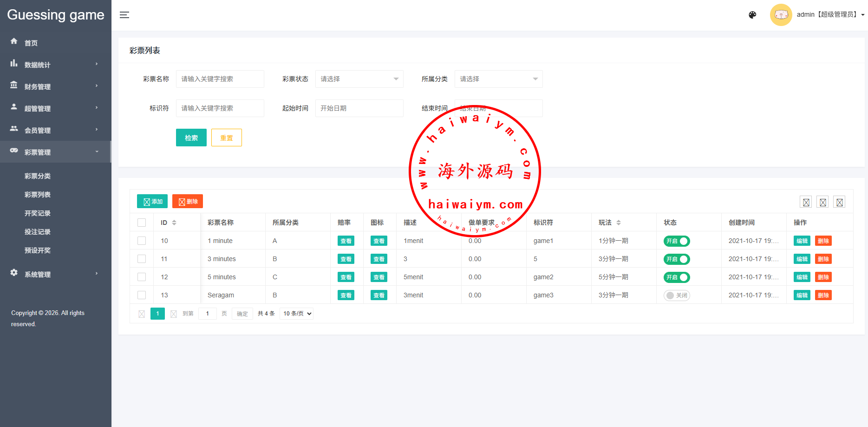The image size is (868, 427).
Task: Click the home icon in sidebar
Action: 14,41
